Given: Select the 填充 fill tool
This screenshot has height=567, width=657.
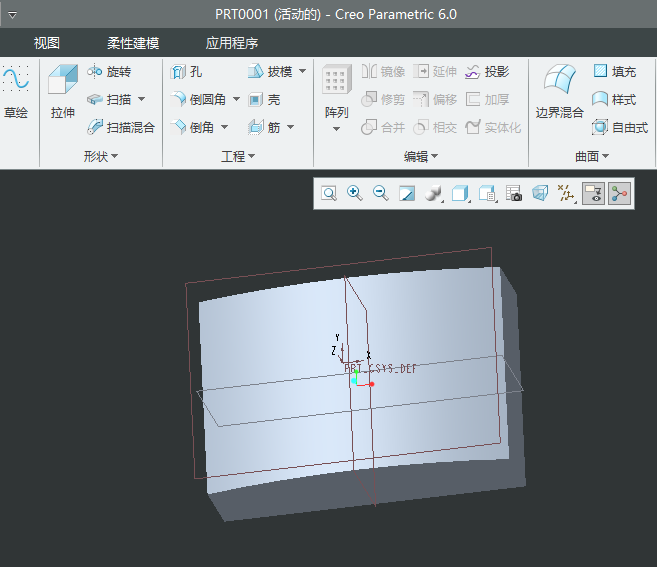Looking at the screenshot, I should point(615,72).
